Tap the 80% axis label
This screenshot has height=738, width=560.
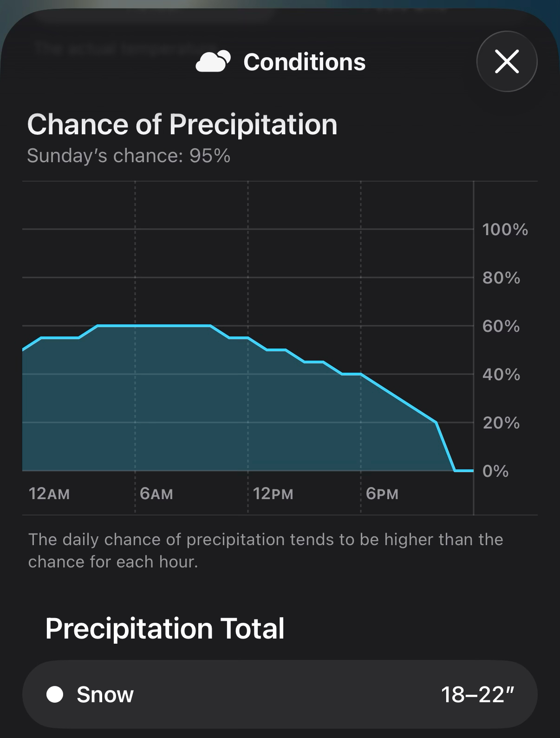click(501, 278)
